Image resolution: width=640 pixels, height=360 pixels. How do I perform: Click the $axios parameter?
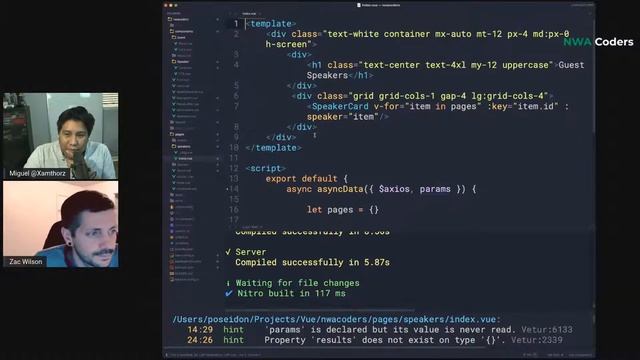(x=394, y=189)
